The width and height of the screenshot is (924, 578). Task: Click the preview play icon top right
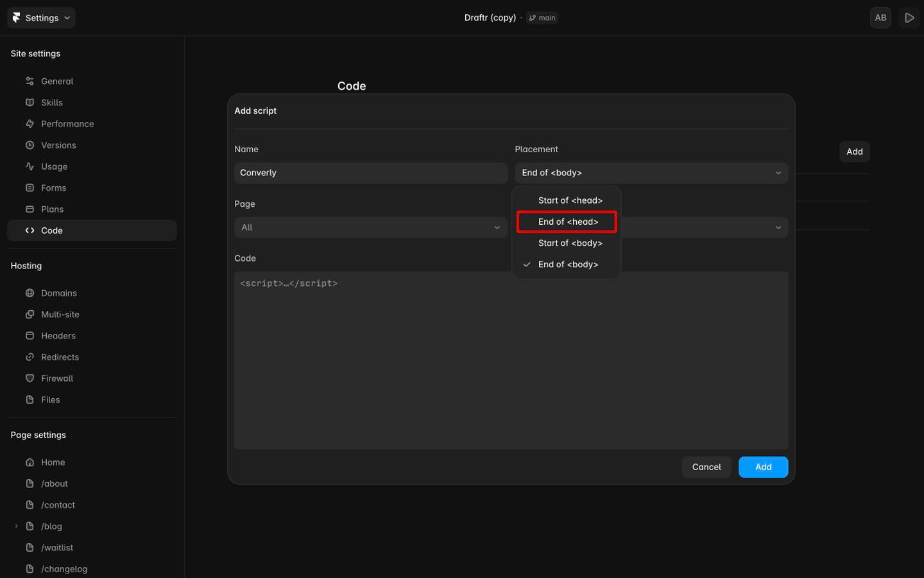[x=909, y=18]
